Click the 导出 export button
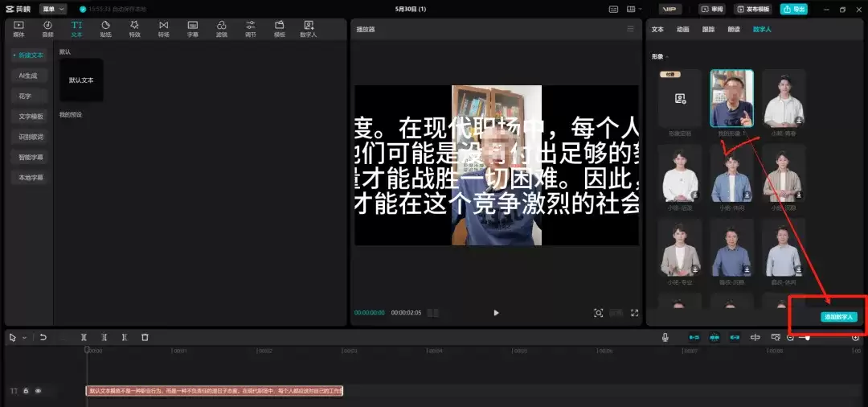Viewport: 868px width, 407px height. point(794,10)
